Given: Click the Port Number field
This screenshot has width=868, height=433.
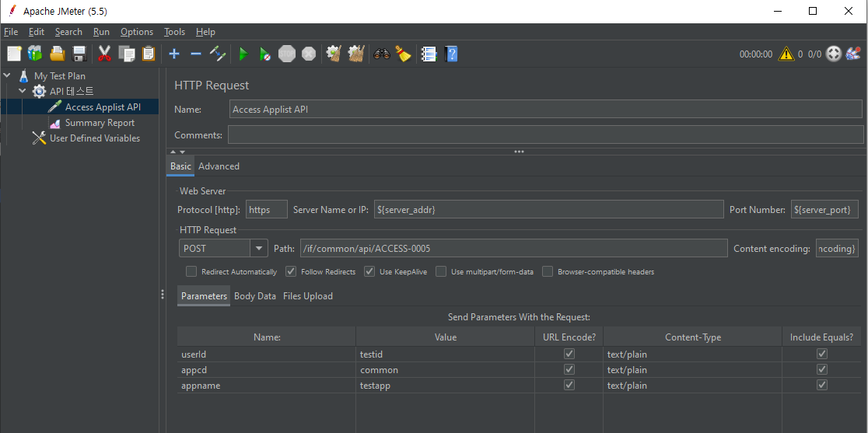Looking at the screenshot, I should [x=824, y=210].
